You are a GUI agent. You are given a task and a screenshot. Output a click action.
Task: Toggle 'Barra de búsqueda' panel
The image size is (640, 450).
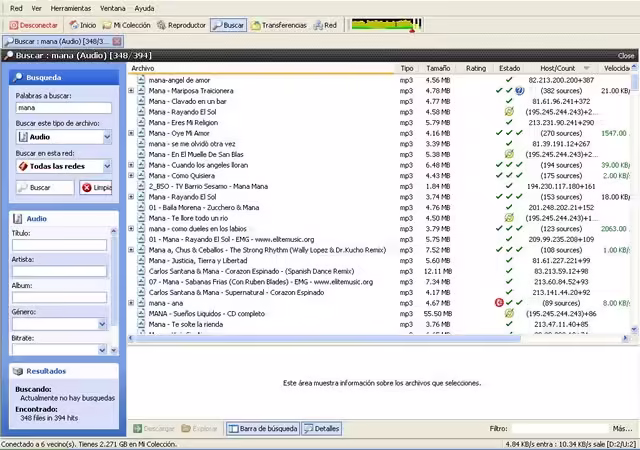click(263, 428)
